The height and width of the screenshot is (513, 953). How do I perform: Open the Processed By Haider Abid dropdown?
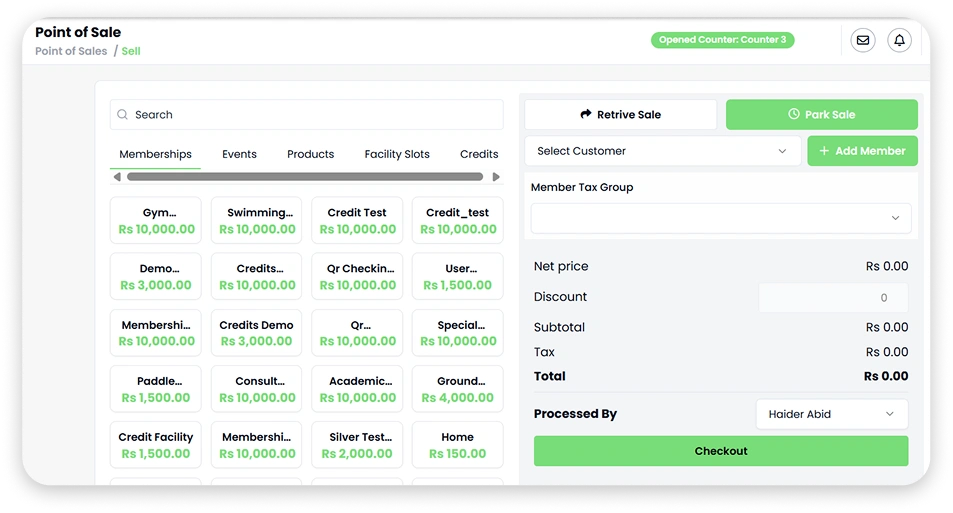pos(832,414)
